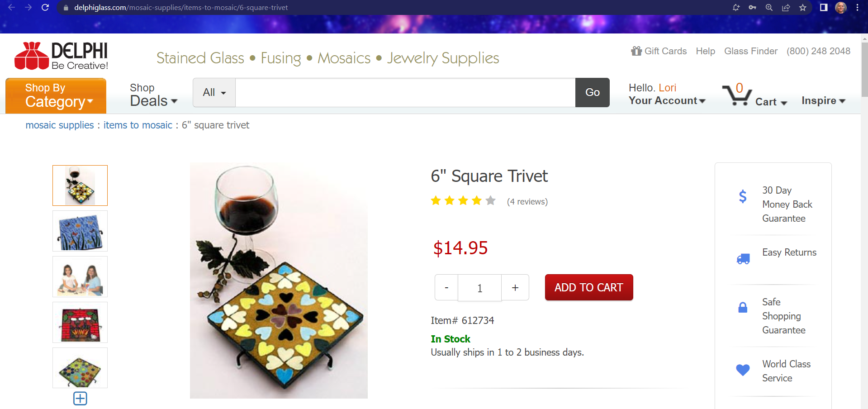Viewport: 868px width, 409px height.
Task: Expand the Shop By Category dropdown
Action: coord(56,95)
